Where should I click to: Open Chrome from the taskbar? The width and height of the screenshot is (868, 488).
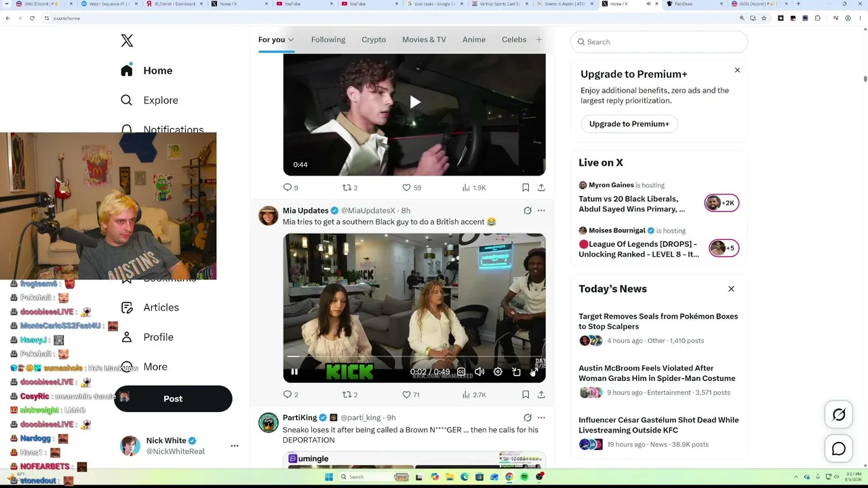[x=509, y=477]
